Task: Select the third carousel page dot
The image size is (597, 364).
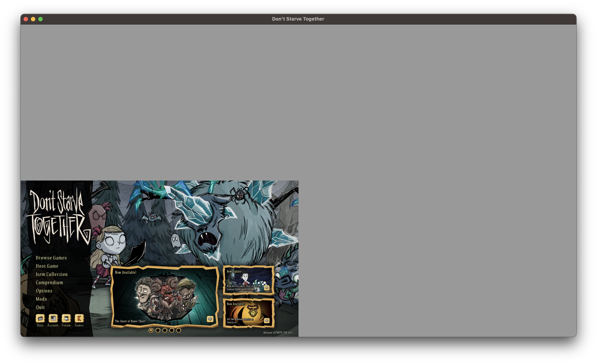Action: click(x=165, y=330)
